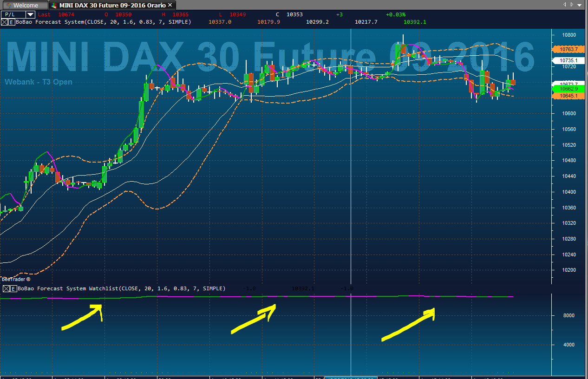Select the P/L field box
Screen dimensions: 588x379
click(18, 14)
